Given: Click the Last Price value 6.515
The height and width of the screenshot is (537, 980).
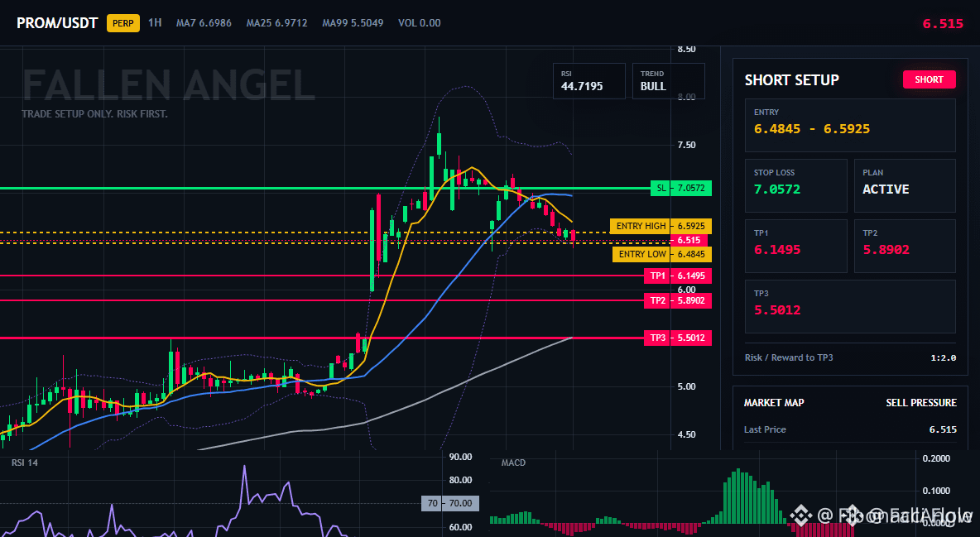Looking at the screenshot, I should [x=943, y=429].
